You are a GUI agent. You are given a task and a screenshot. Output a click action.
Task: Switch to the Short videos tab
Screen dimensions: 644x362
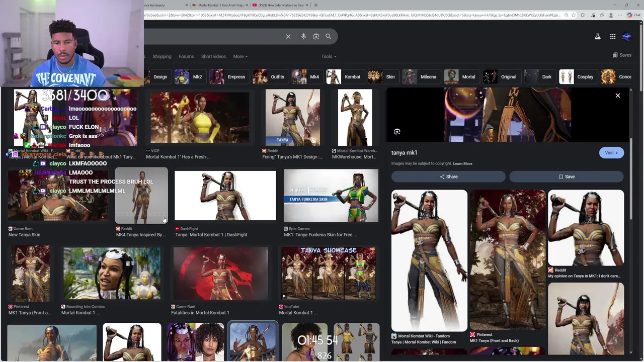(213, 56)
